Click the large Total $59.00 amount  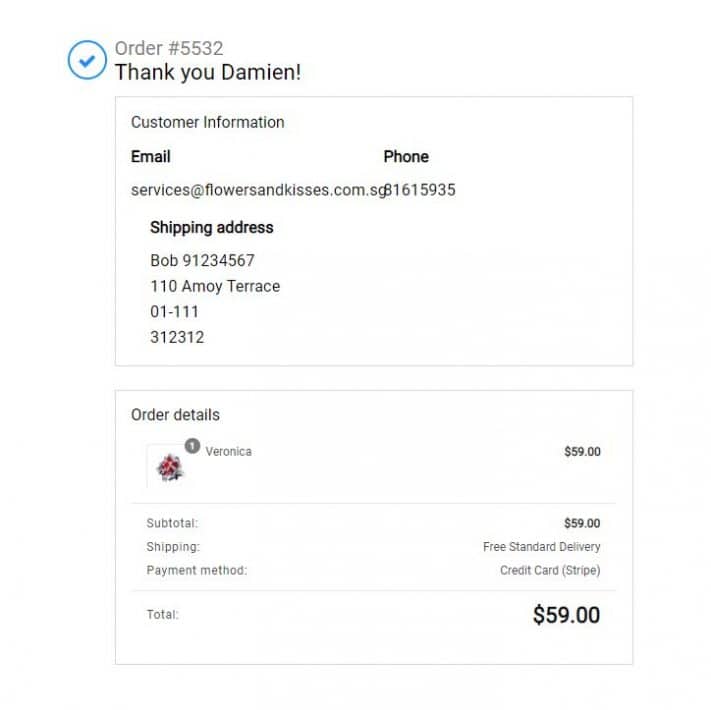(x=566, y=615)
